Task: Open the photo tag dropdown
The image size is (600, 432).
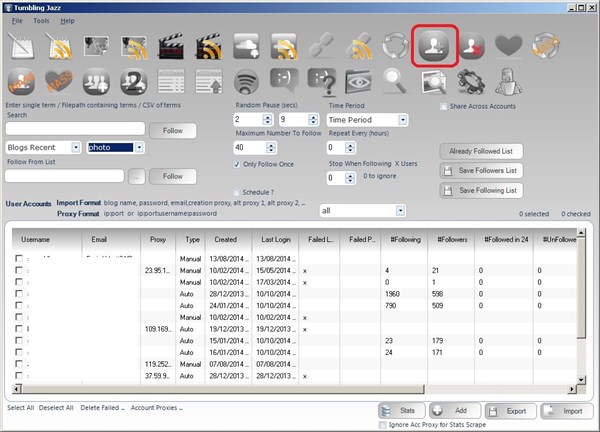Action: (139, 147)
